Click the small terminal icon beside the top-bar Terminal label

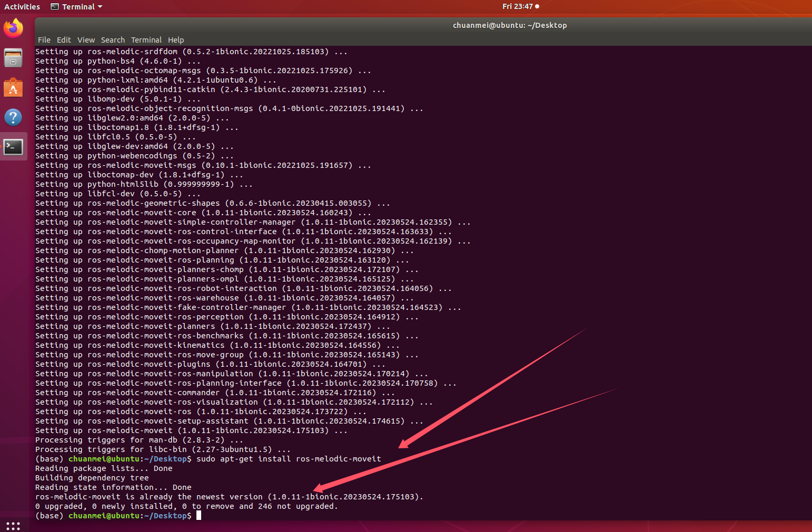pos(54,6)
